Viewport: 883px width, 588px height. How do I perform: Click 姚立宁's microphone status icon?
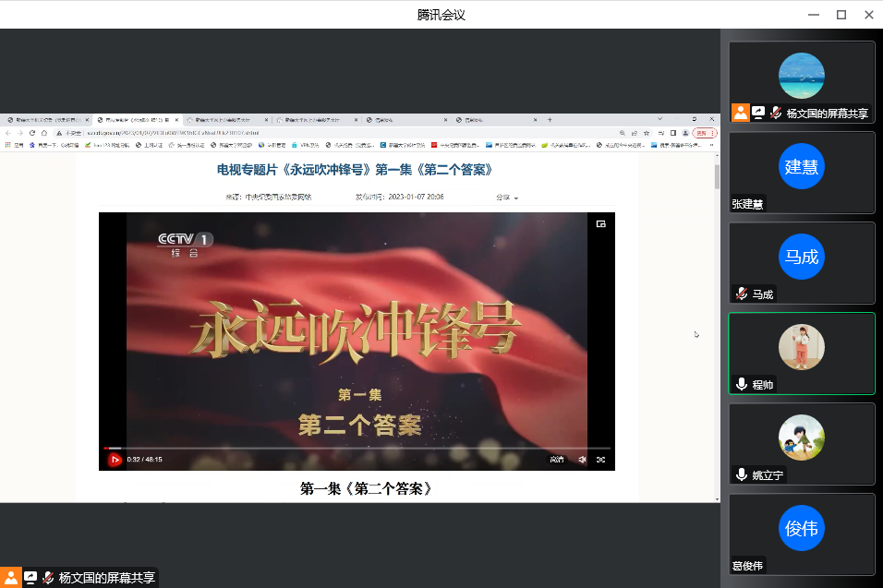pyautogui.click(x=741, y=474)
